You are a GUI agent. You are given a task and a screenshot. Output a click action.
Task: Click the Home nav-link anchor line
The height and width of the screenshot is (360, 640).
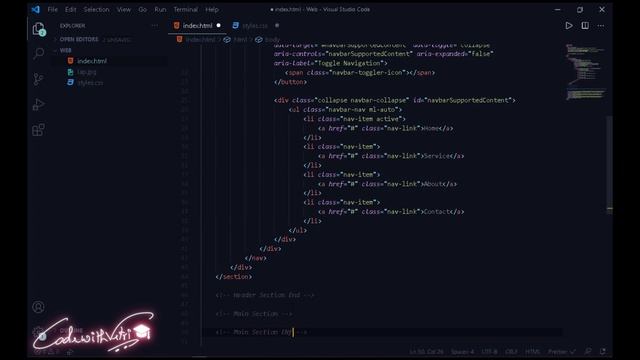385,128
